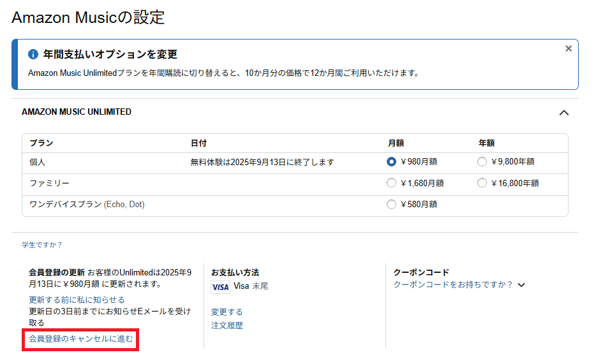Open 注文履歴 order history link
596x364 pixels.
point(227,326)
